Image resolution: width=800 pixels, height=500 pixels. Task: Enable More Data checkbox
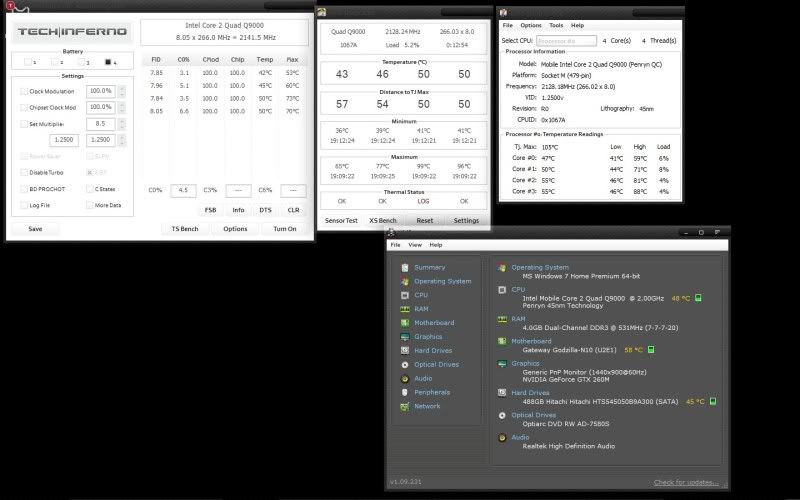(90, 205)
